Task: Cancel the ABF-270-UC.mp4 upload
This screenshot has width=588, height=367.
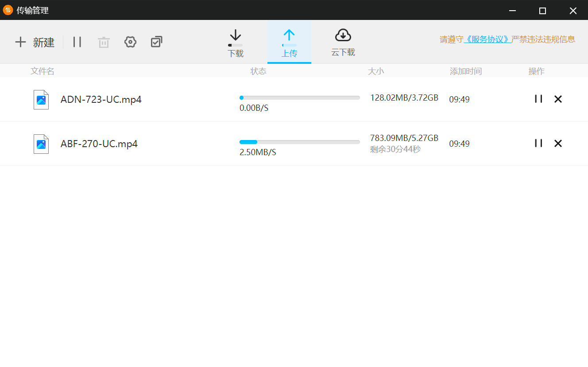Action: coord(558,143)
